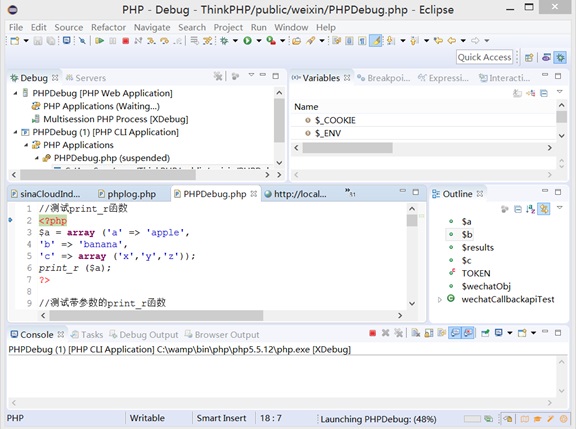Click the red Terminate icon in main toolbar

(x=126, y=41)
